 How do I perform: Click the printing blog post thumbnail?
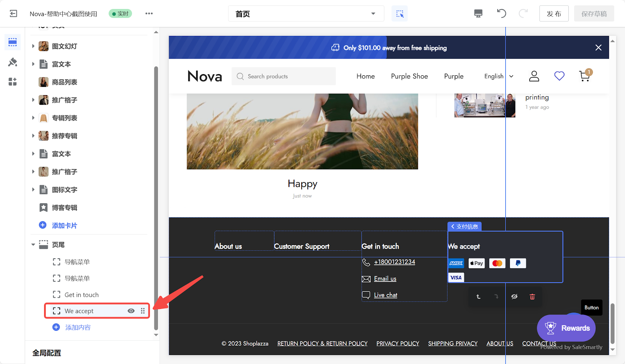tap(485, 105)
